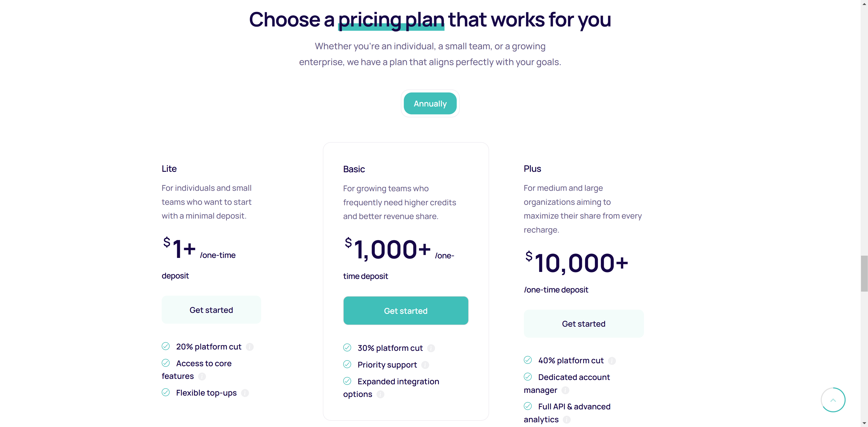868x427 pixels.
Task: Click info icon beside Priority support
Action: [x=425, y=365]
